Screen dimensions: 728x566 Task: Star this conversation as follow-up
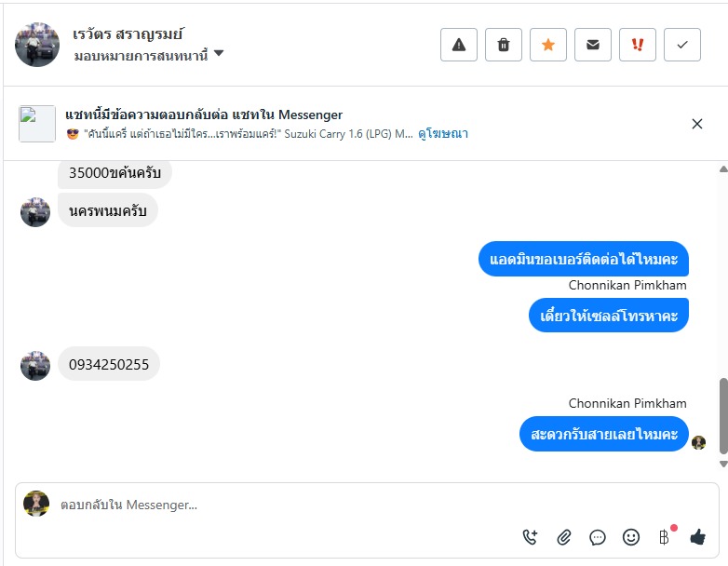pos(548,45)
